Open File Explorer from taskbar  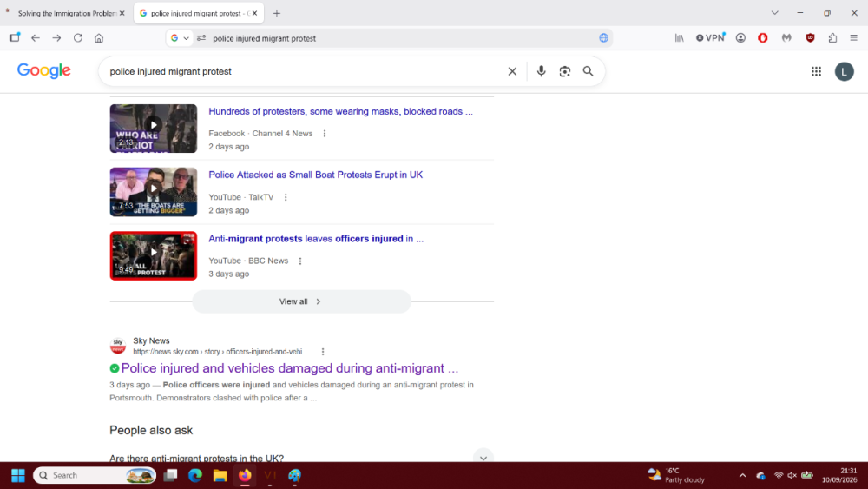point(220,475)
